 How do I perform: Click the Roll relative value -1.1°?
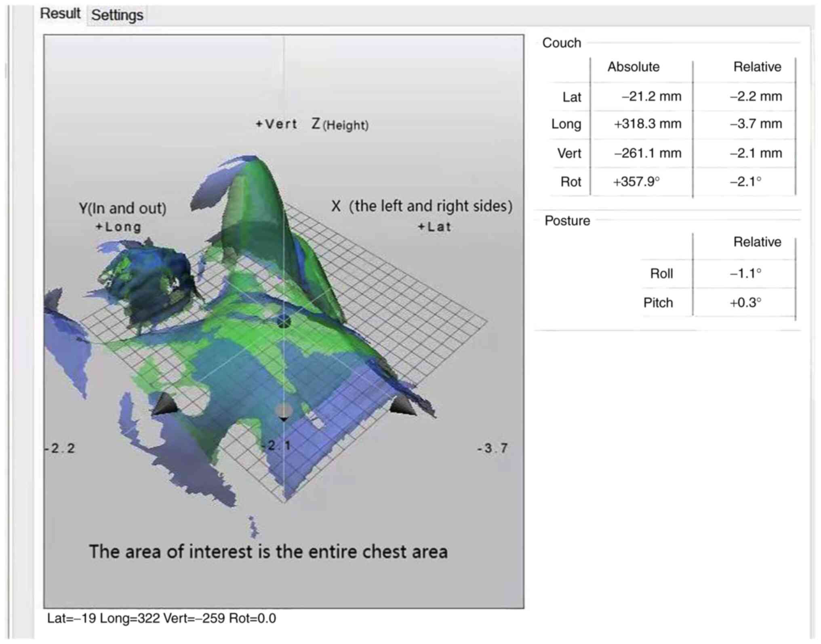click(745, 274)
